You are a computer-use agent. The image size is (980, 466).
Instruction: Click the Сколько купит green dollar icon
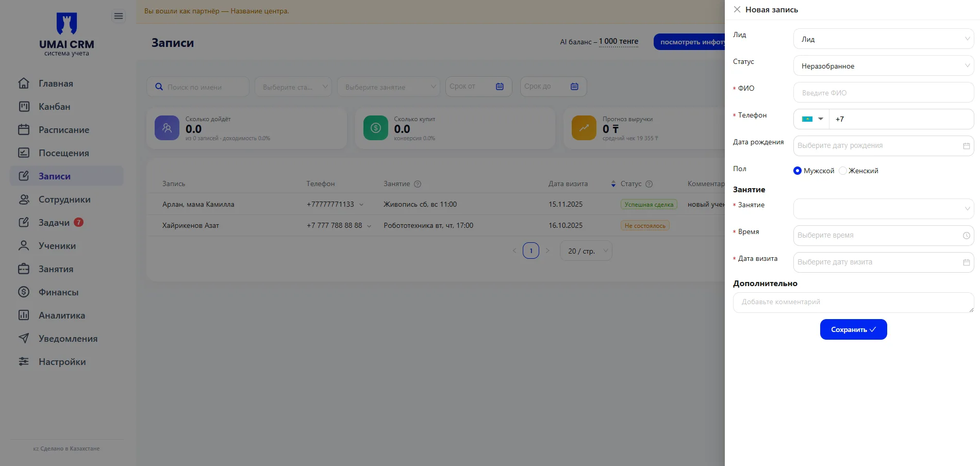tap(376, 128)
